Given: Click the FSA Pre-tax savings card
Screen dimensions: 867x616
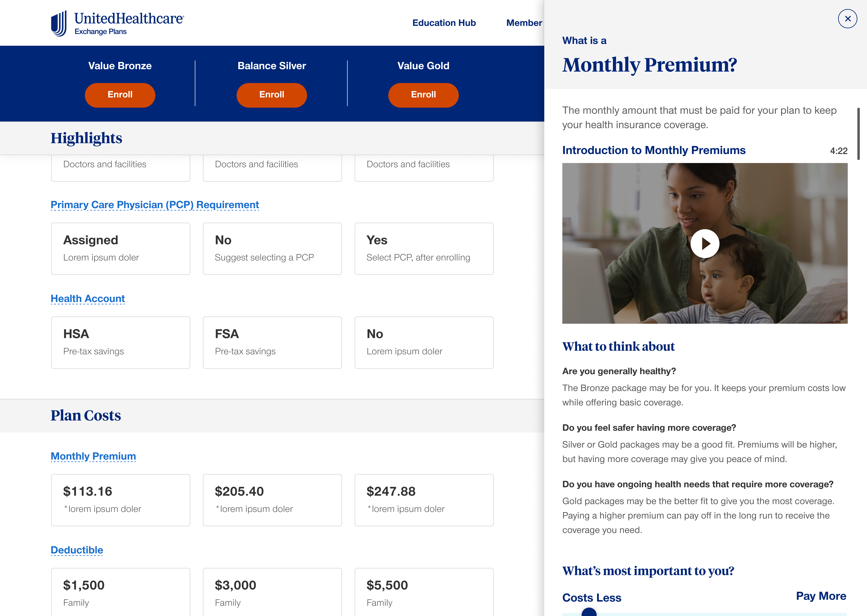Looking at the screenshot, I should (x=272, y=342).
